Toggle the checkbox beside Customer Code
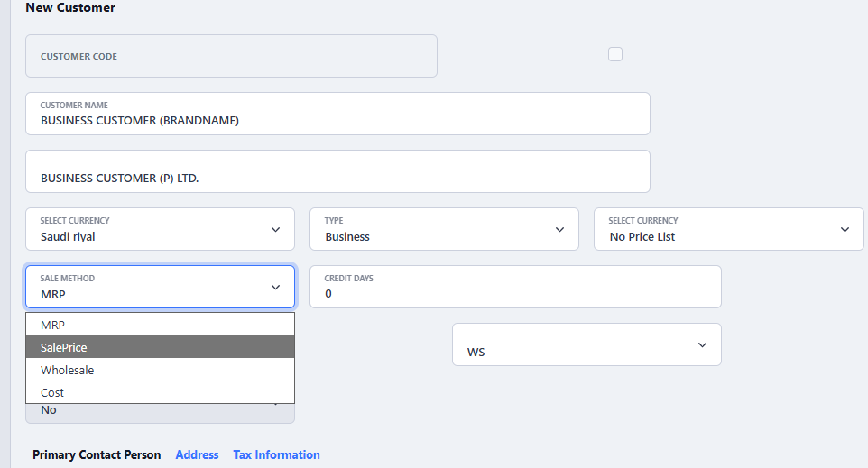 click(x=615, y=54)
